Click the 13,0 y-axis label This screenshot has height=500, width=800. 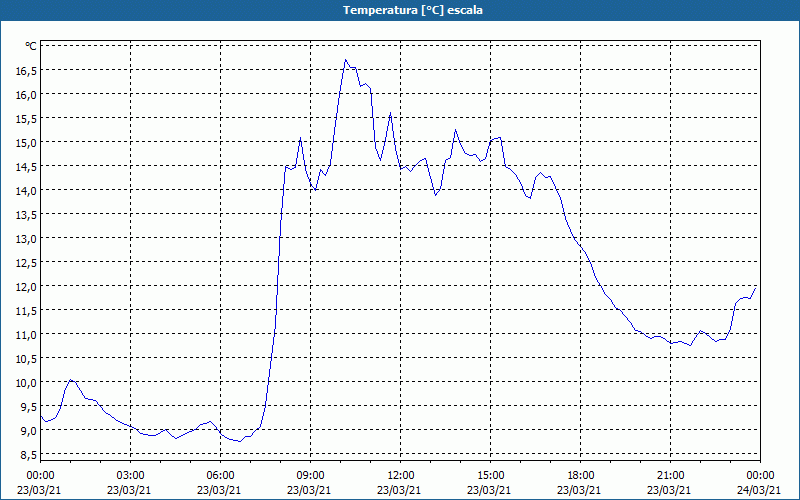pyautogui.click(x=26, y=238)
